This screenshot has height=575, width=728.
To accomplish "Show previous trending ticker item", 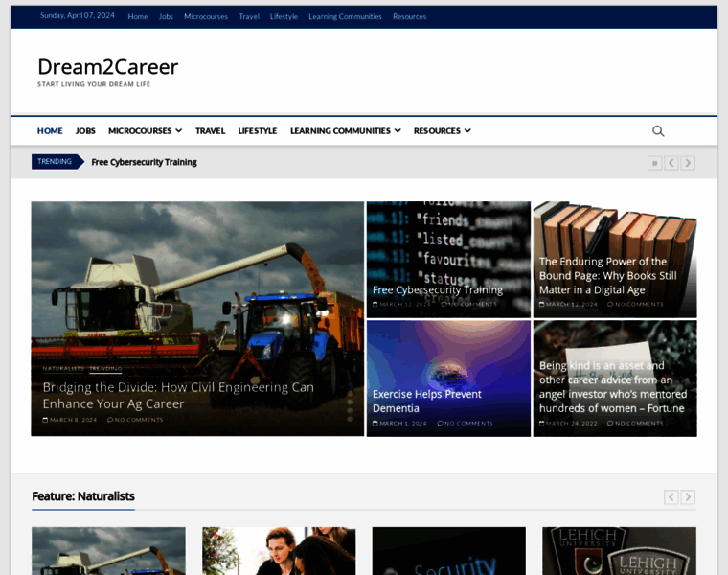I will (x=671, y=163).
